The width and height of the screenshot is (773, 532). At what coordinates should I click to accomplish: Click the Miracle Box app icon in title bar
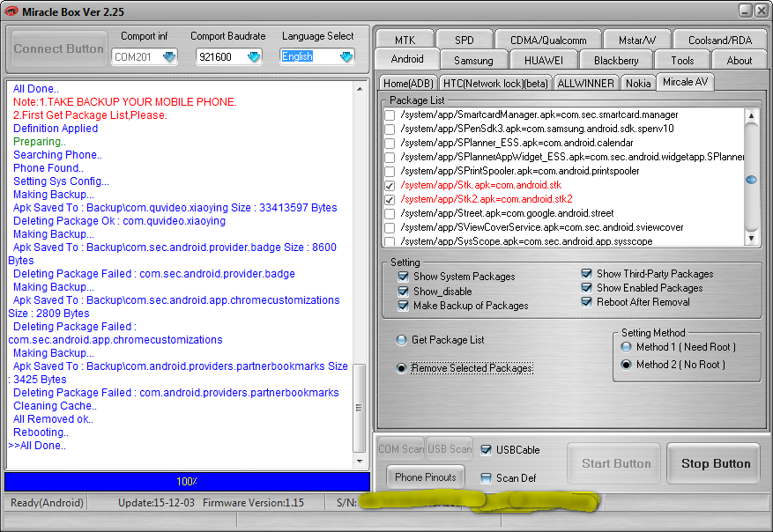tap(11, 11)
